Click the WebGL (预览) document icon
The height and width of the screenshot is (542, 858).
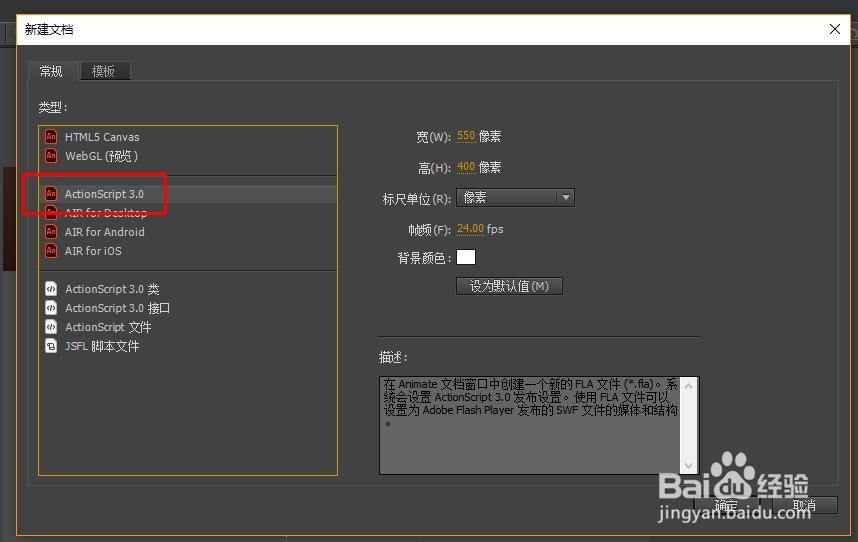pos(51,155)
